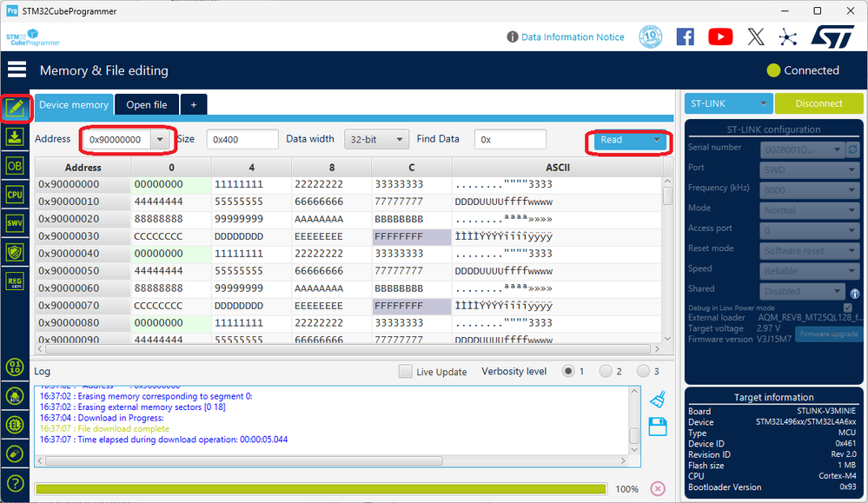Open the hamburger main menu
Image resolution: width=868 pixels, height=503 pixels.
point(17,70)
